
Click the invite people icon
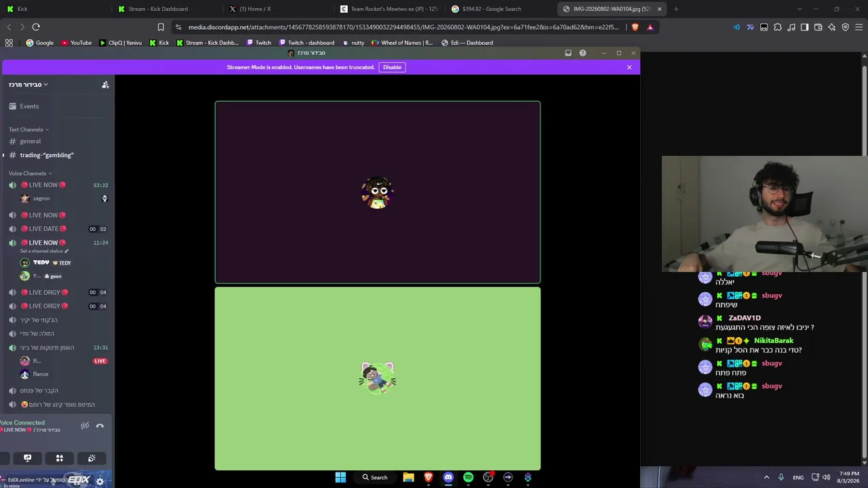[x=105, y=85]
